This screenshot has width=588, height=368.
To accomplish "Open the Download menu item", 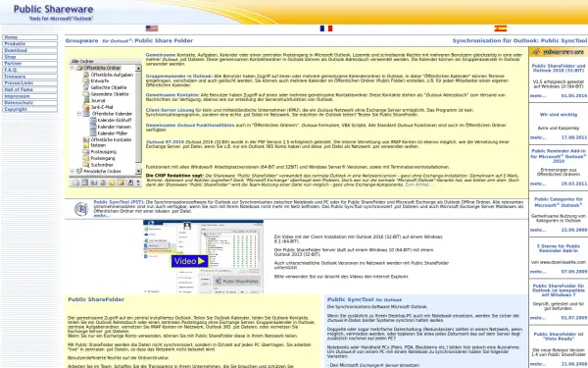I will pos(29,50).
